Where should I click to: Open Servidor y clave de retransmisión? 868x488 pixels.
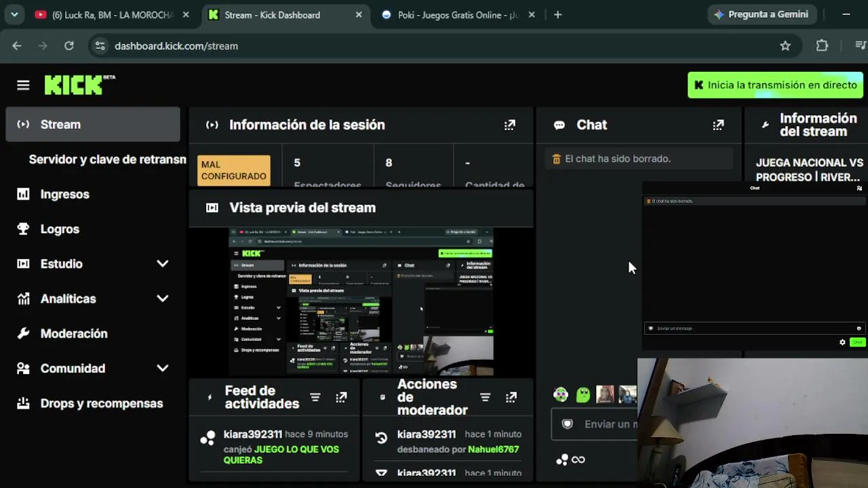[107, 160]
